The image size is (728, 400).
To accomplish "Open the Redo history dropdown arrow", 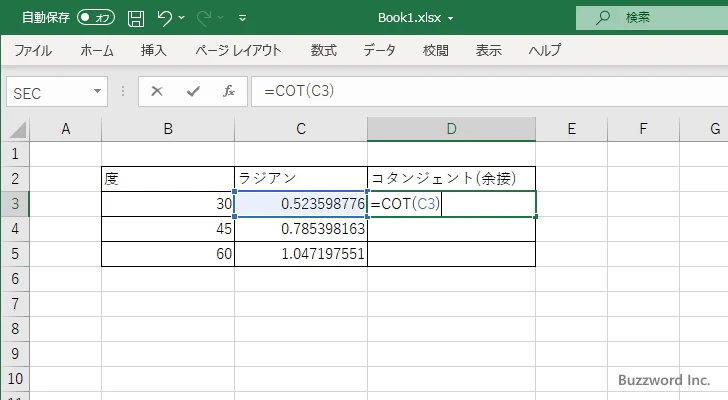I will click(x=221, y=18).
